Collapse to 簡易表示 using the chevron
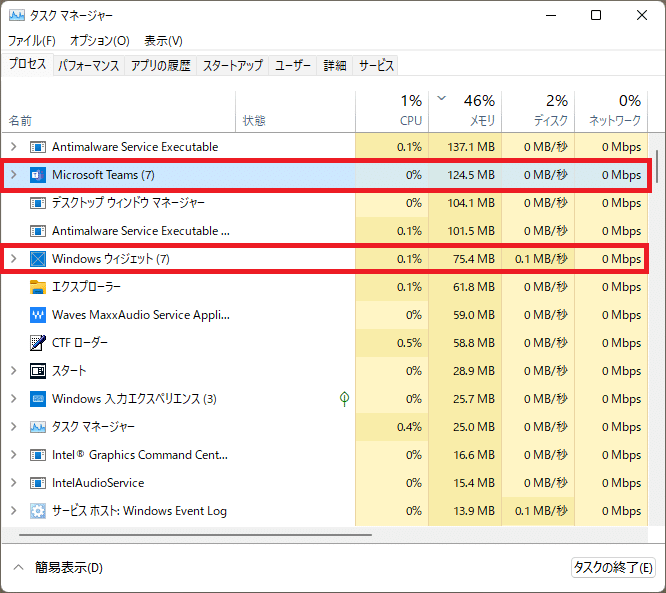The image size is (666, 593). [18, 567]
